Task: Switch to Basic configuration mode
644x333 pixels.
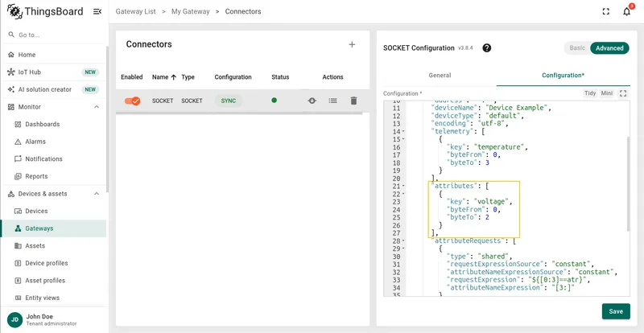Action: (x=577, y=48)
